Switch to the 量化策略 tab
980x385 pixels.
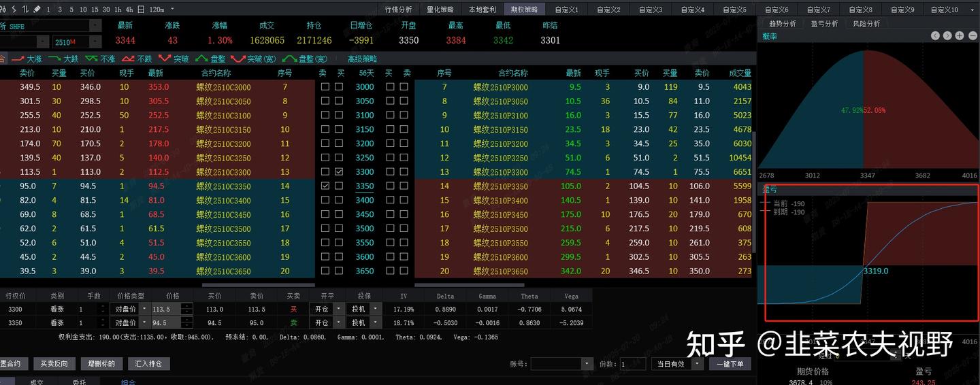pos(440,10)
